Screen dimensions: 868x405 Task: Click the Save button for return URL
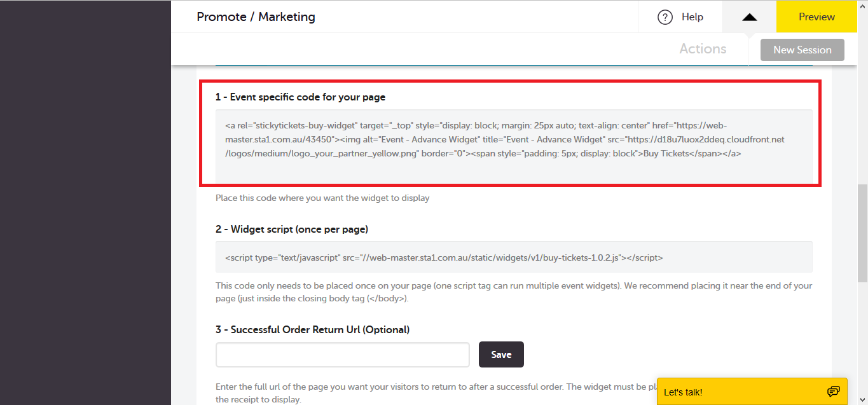tap(501, 355)
